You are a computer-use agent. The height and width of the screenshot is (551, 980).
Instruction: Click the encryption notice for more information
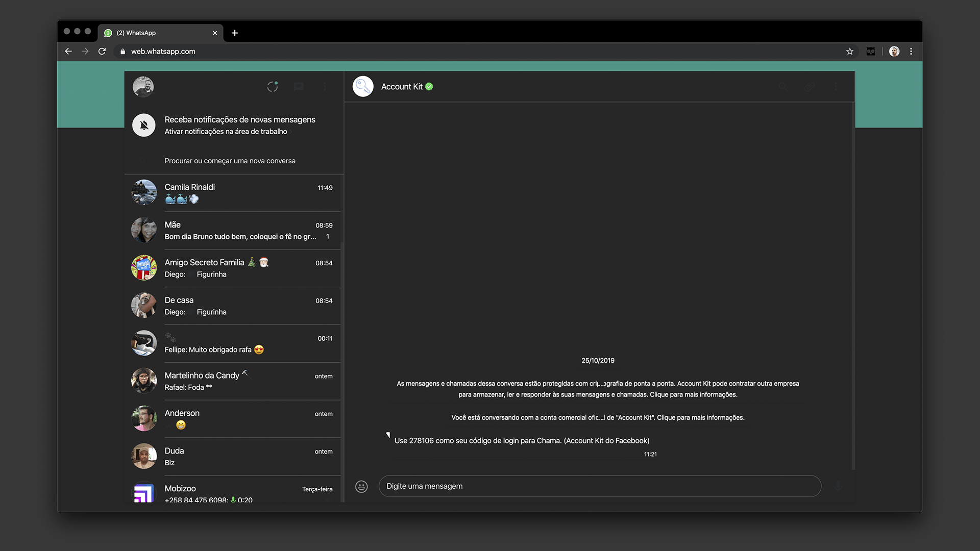point(598,389)
